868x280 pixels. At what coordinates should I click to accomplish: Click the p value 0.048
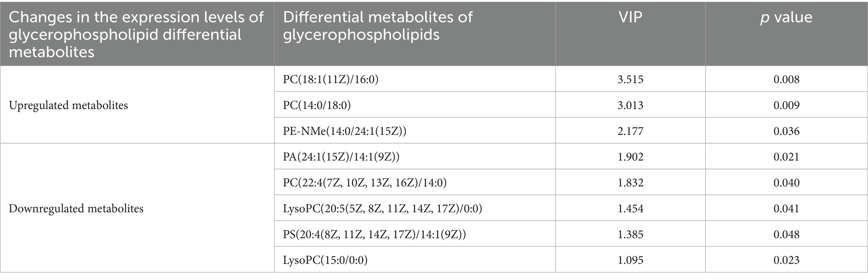(786, 234)
